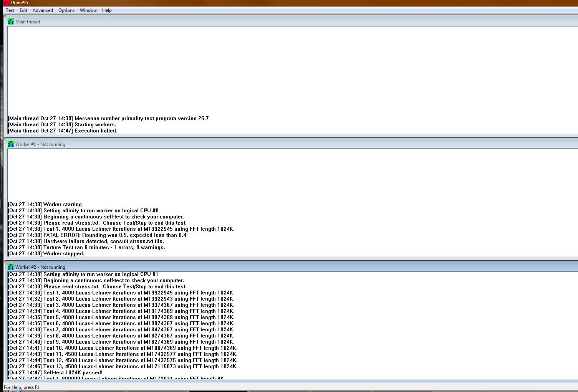
Task: Click the program version 25.7 log line
Action: click(x=108, y=118)
